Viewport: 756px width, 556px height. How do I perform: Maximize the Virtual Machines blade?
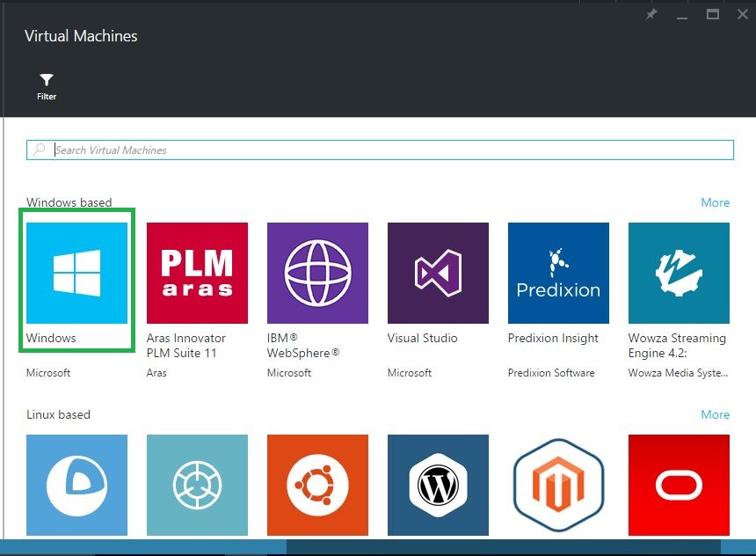(713, 14)
